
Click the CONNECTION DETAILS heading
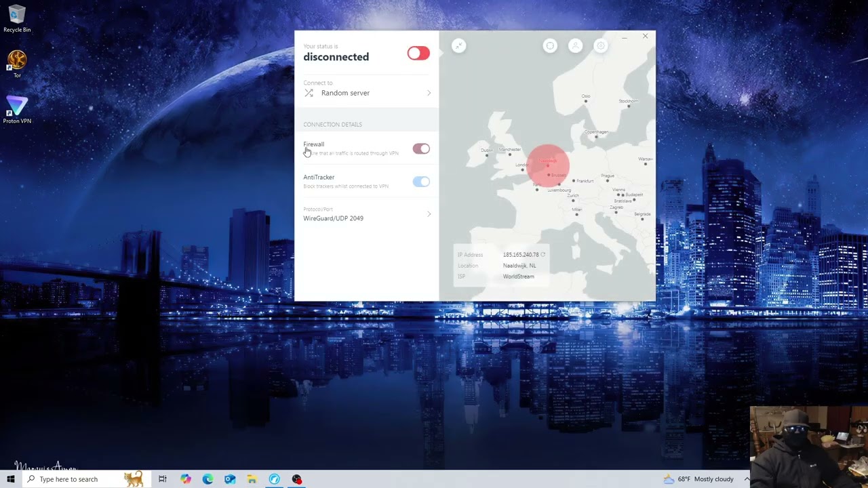(332, 125)
